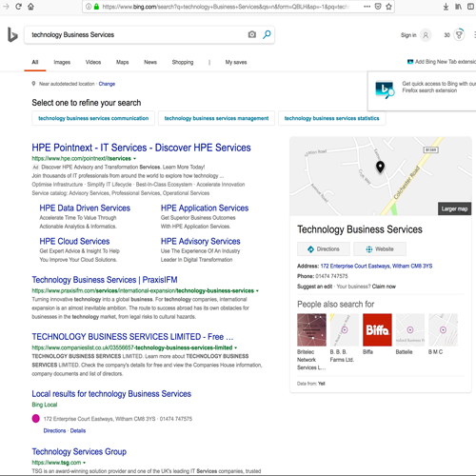Screen dimensions: 476x476
Task: Select the All results tab
Action: (x=35, y=62)
